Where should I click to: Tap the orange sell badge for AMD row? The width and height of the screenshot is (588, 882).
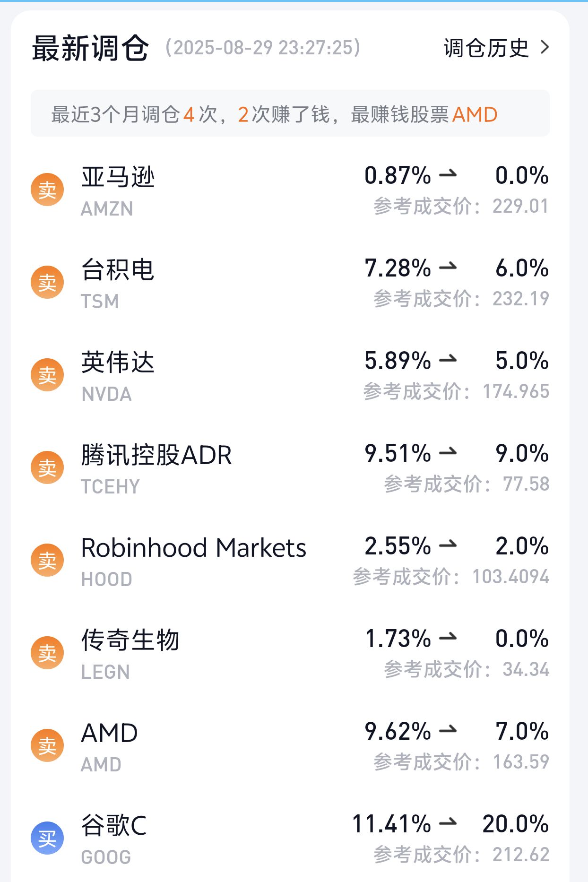(47, 746)
